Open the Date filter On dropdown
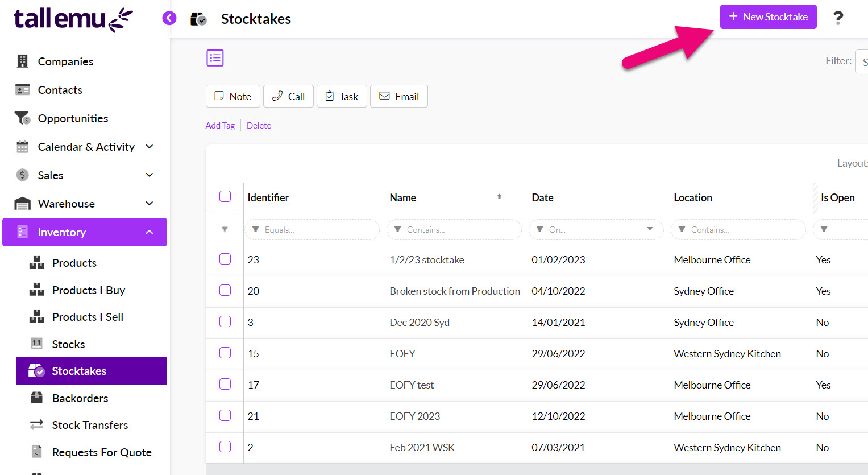This screenshot has height=475, width=868. pyautogui.click(x=649, y=229)
